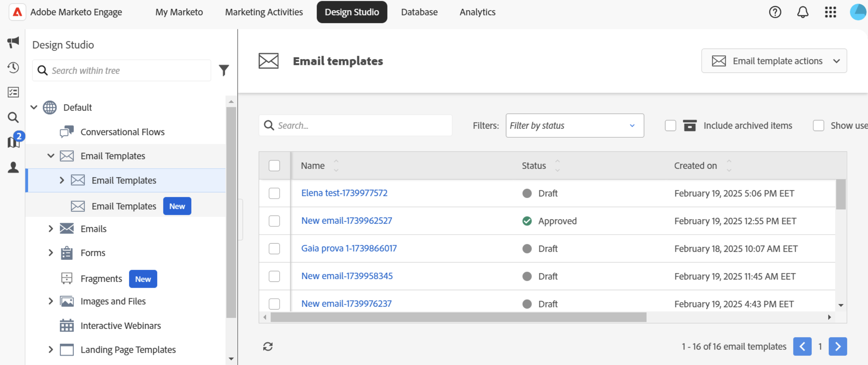Expand the Landing Page Templates node

coord(51,349)
